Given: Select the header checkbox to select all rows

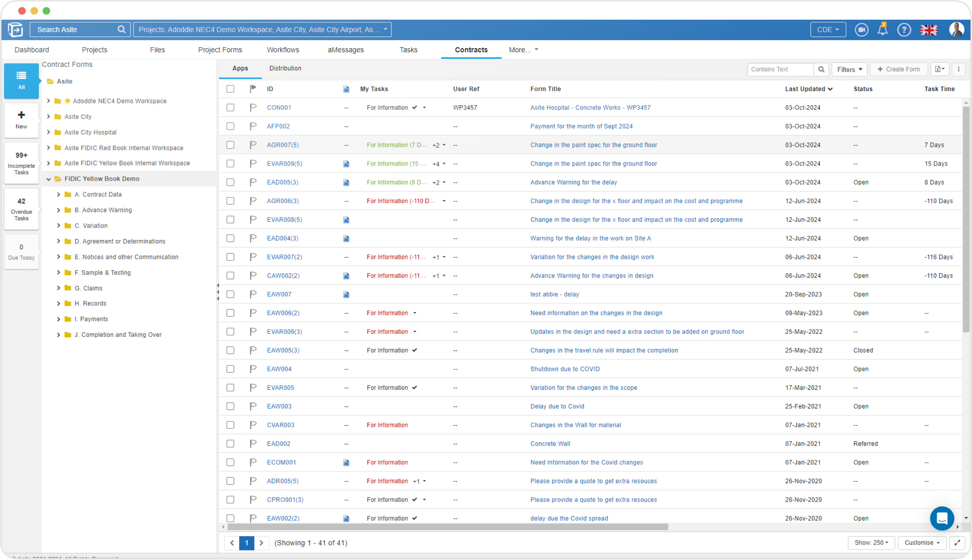Looking at the screenshot, I should tap(230, 89).
